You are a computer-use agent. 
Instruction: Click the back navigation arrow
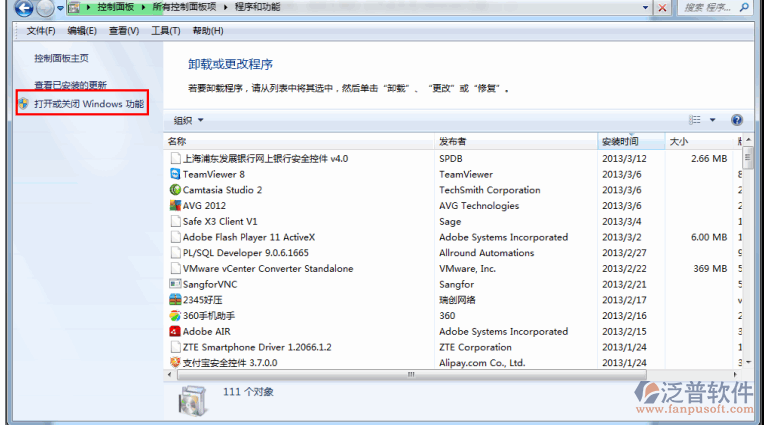(x=24, y=7)
